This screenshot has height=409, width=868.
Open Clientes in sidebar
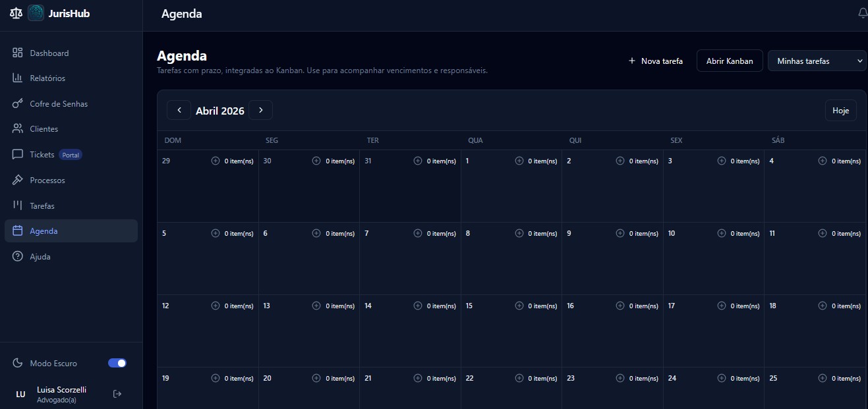pyautogui.click(x=71, y=129)
